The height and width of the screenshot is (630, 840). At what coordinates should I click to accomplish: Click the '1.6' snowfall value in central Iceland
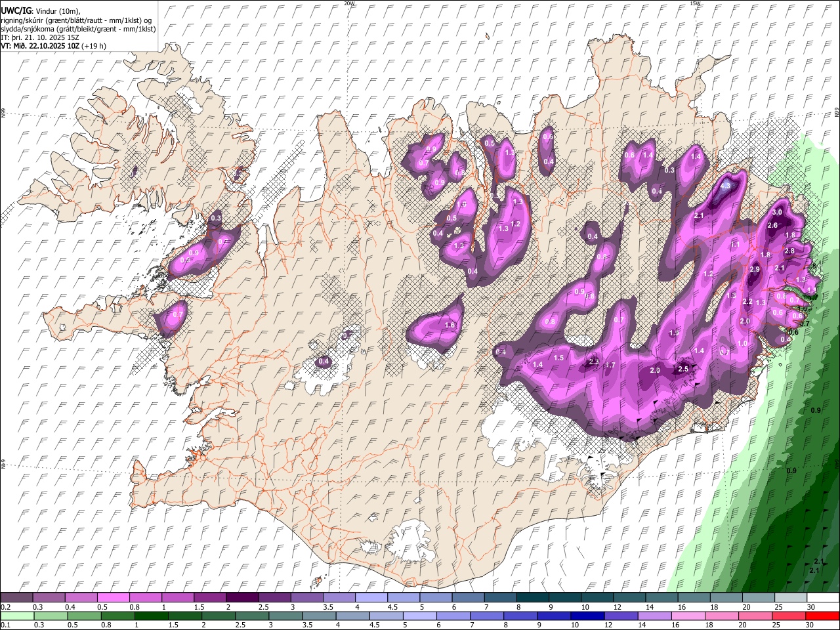pos(450,325)
